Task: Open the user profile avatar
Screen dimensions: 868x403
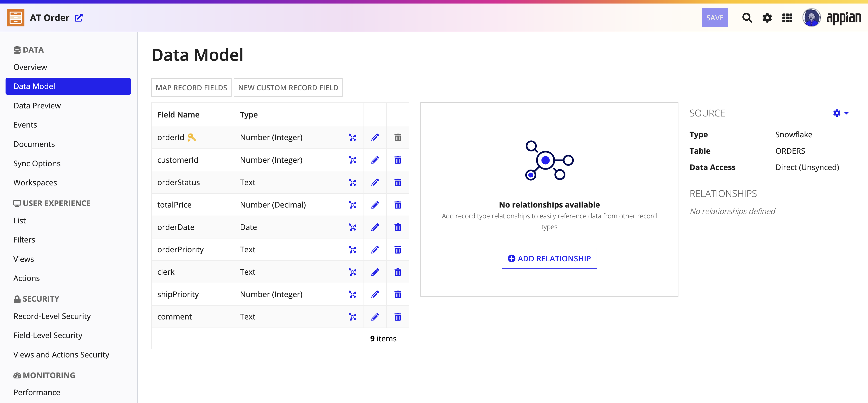Action: point(811,18)
